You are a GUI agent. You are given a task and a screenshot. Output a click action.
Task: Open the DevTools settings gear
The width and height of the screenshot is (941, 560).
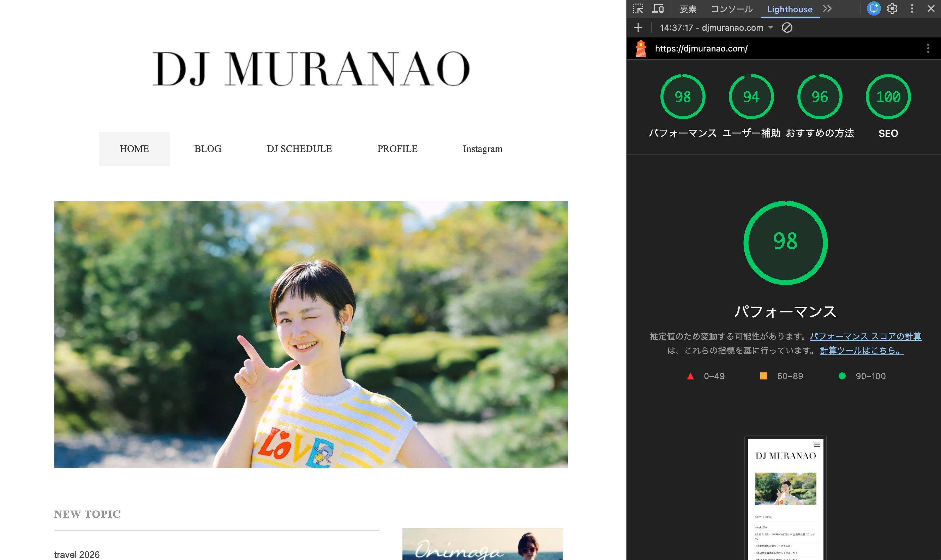coord(892,8)
